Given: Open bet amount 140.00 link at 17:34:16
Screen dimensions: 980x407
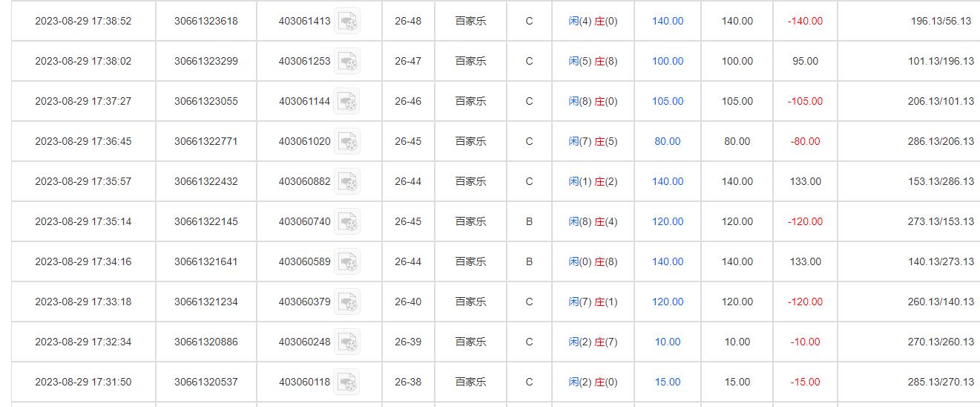Looking at the screenshot, I should click(668, 262).
